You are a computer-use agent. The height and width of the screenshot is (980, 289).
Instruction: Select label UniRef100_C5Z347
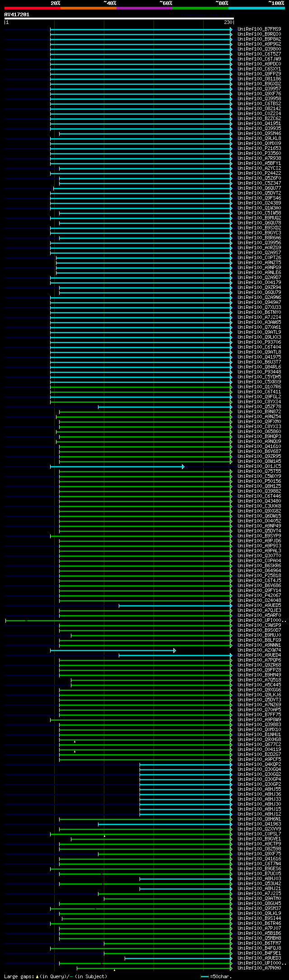click(259, 183)
